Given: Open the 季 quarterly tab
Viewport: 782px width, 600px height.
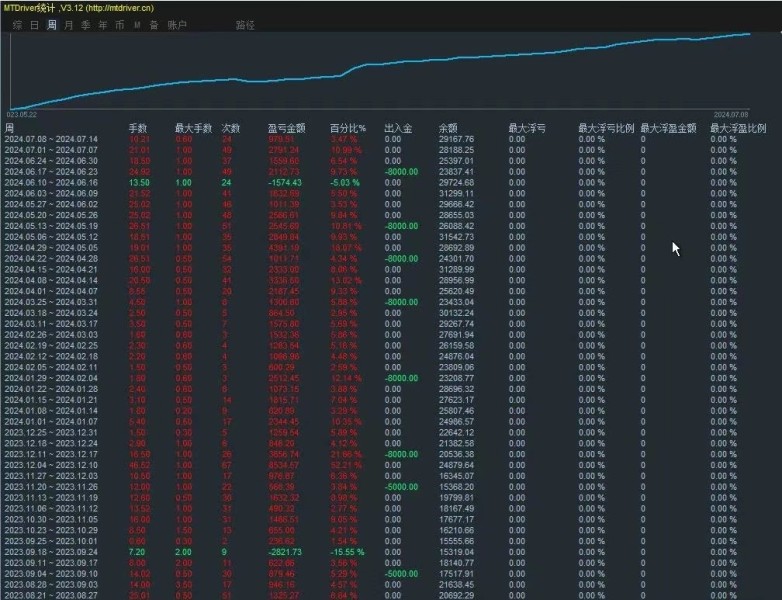Looking at the screenshot, I should (86, 25).
